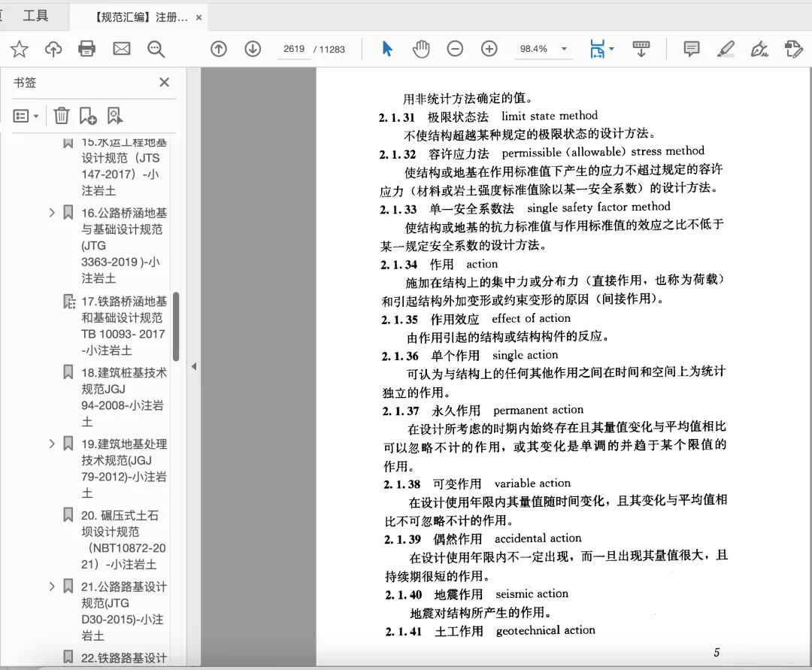Screen dimensions: 812x670
Task: Click term heading 2.1.37 永久作用
Action: [x=483, y=411]
